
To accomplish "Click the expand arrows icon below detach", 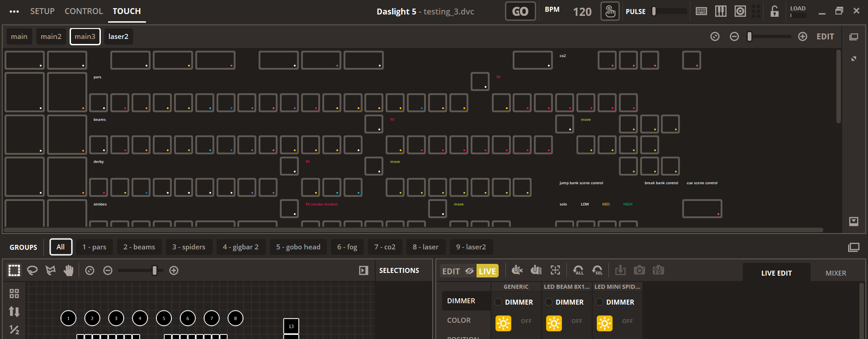I will 854,59.
